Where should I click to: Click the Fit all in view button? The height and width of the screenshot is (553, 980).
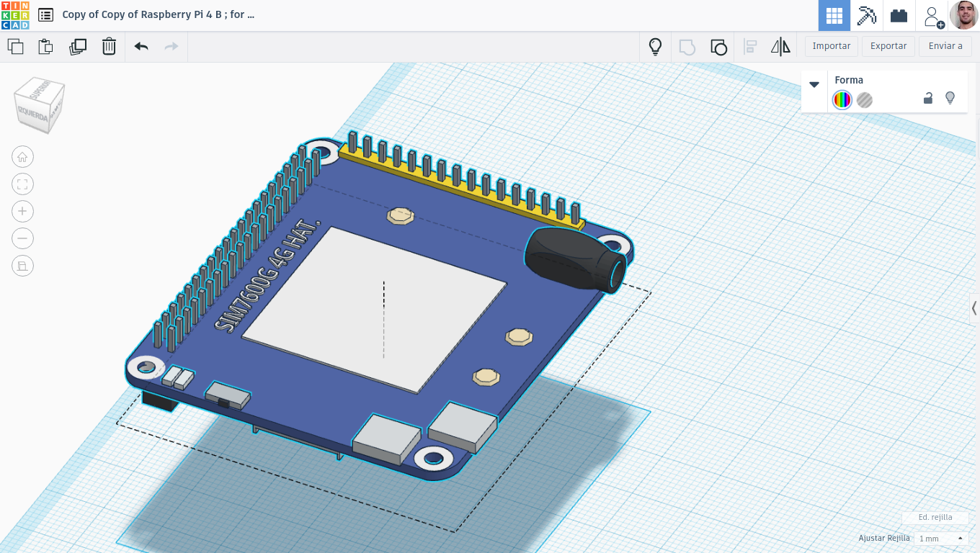(x=22, y=184)
